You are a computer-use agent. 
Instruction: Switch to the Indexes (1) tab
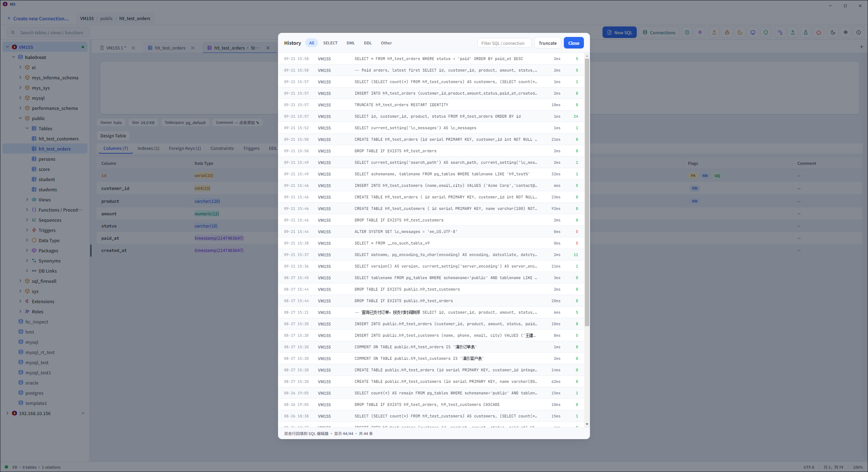[x=148, y=148]
